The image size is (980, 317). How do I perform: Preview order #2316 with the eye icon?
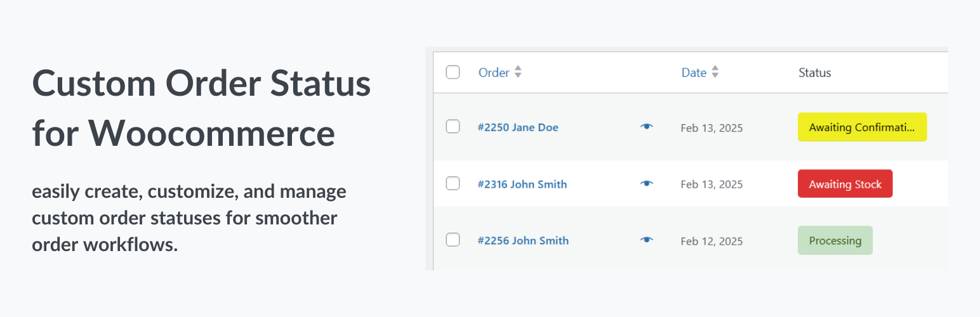click(x=646, y=184)
